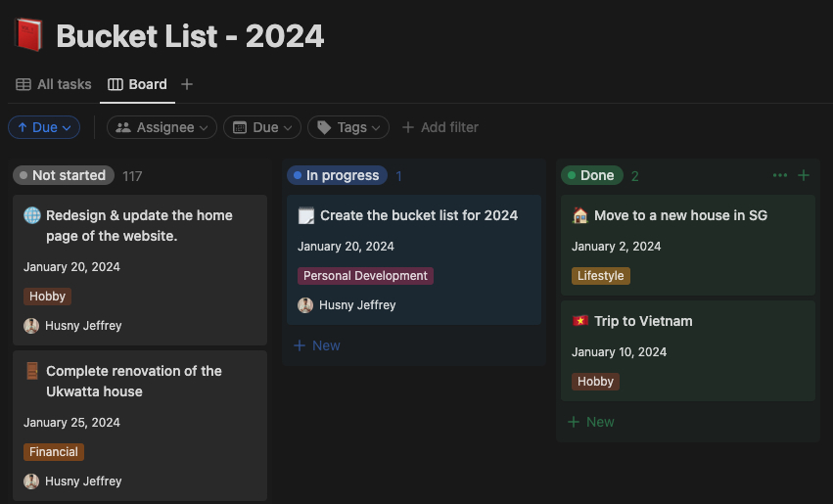
Task: Click Hobby tag on Vietnam card
Action: point(595,382)
